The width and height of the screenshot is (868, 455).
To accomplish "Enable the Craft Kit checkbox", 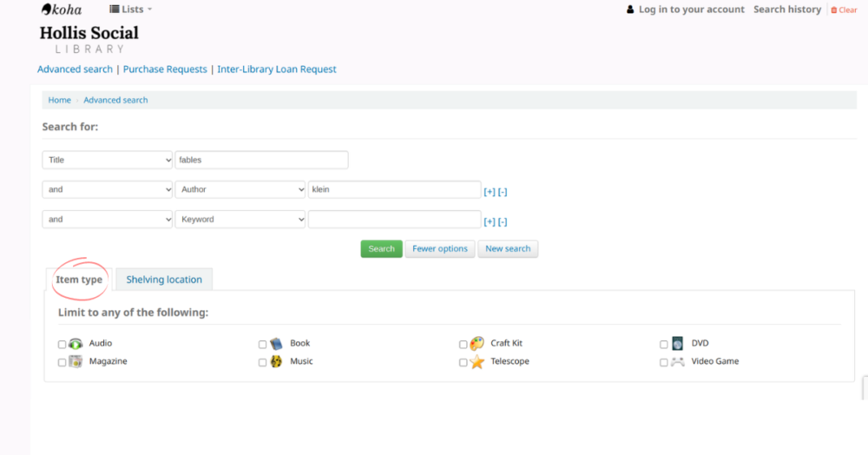I will (463, 345).
